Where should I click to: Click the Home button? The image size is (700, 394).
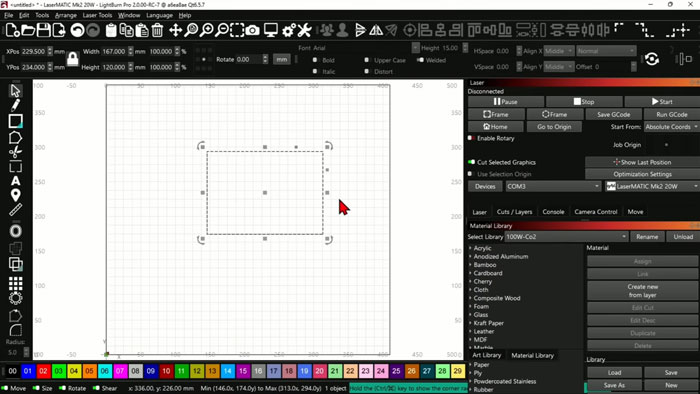click(x=496, y=127)
